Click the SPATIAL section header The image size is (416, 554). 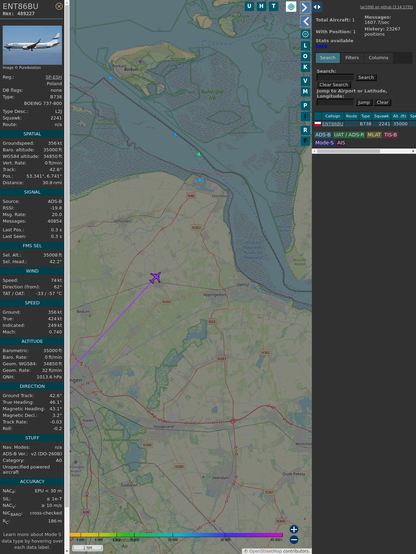click(x=32, y=134)
